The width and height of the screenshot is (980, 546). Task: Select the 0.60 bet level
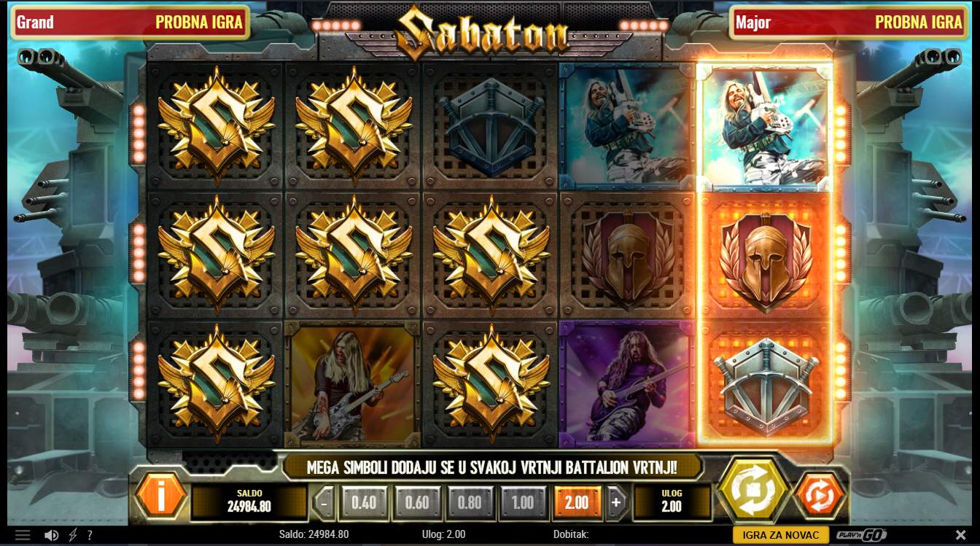(418, 502)
